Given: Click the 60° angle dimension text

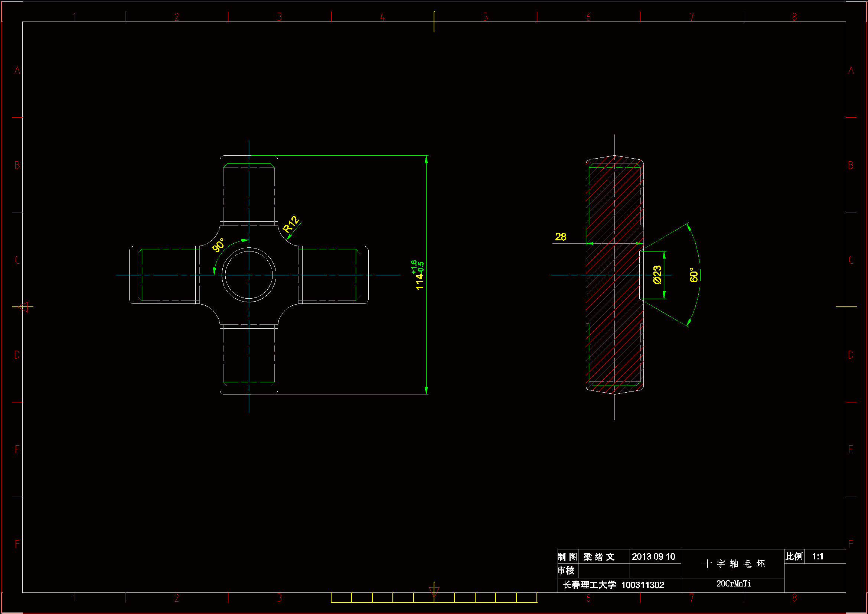Looking at the screenshot, I should 694,275.
